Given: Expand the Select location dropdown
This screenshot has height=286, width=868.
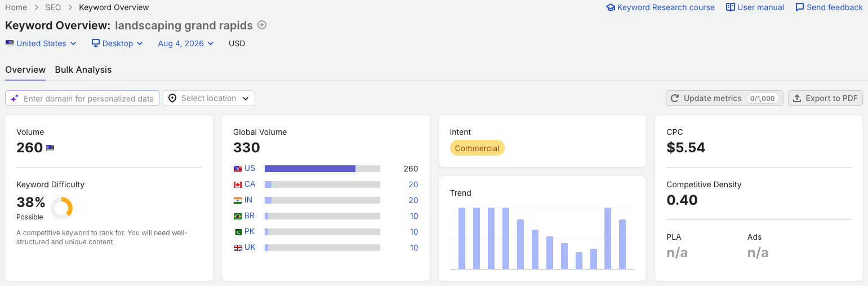Looking at the screenshot, I should coord(209,98).
